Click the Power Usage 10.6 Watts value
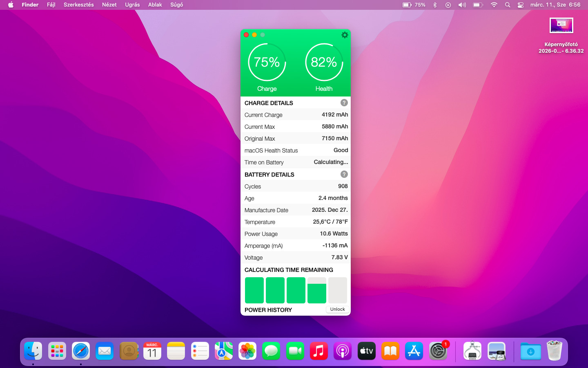 coord(334,233)
